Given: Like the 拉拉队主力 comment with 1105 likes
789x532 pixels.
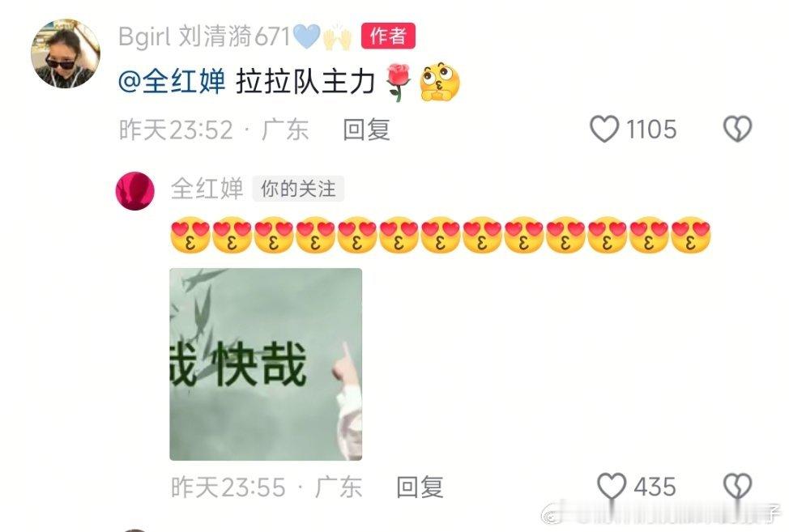Looking at the screenshot, I should 603,130.
